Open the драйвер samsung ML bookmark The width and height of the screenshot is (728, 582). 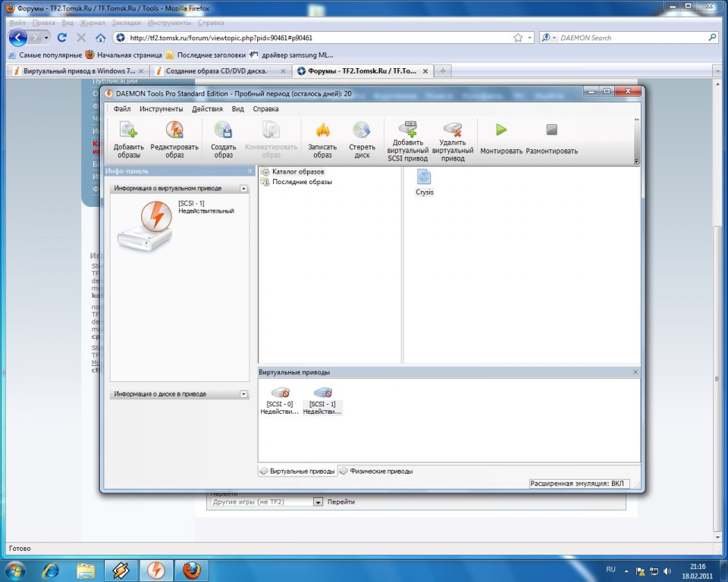tap(291, 55)
